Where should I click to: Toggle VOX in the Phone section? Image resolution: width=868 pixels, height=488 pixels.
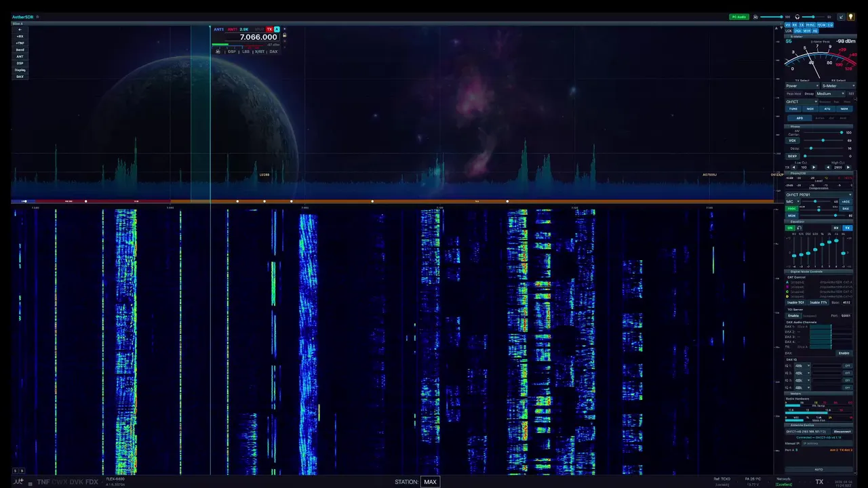(792, 140)
